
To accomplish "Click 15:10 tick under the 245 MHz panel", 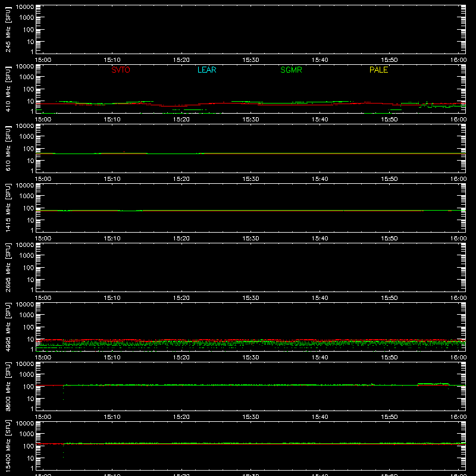I will coord(112,60).
